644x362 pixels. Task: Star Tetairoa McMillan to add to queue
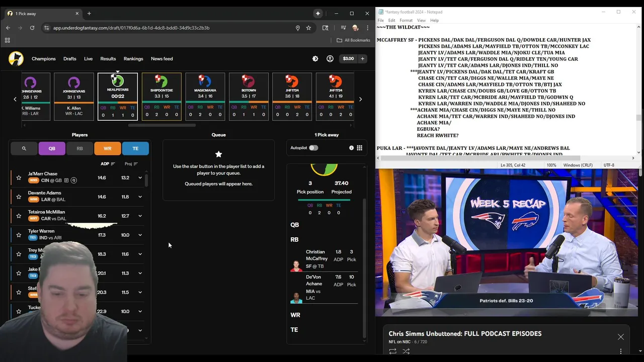[19, 216]
